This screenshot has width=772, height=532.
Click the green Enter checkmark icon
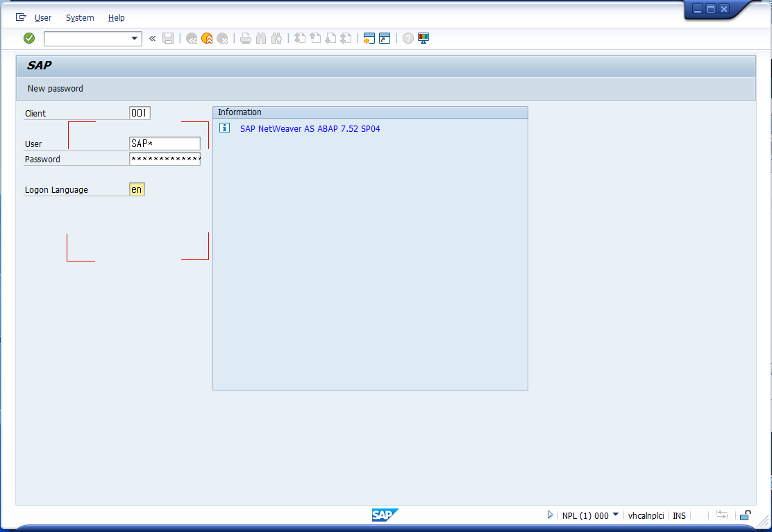[x=29, y=38]
